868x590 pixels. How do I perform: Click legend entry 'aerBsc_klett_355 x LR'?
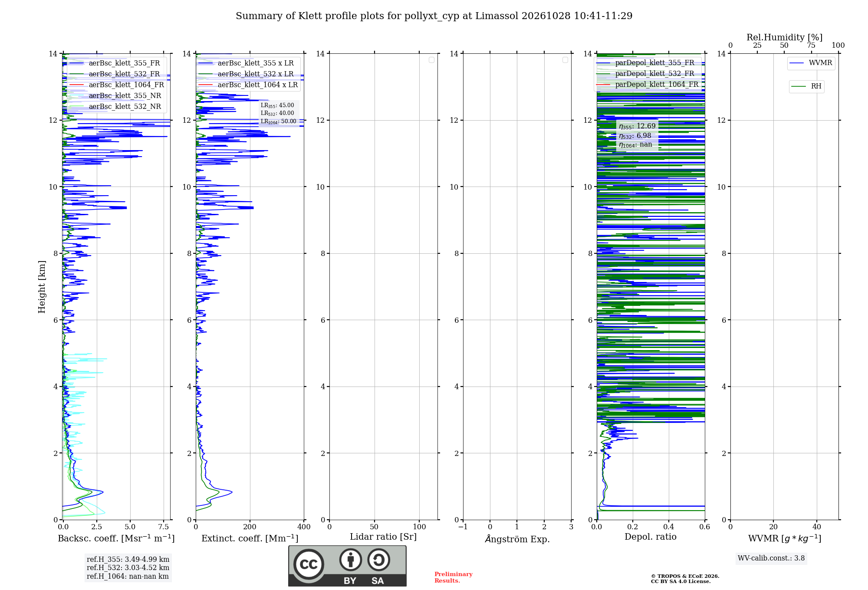click(x=246, y=63)
